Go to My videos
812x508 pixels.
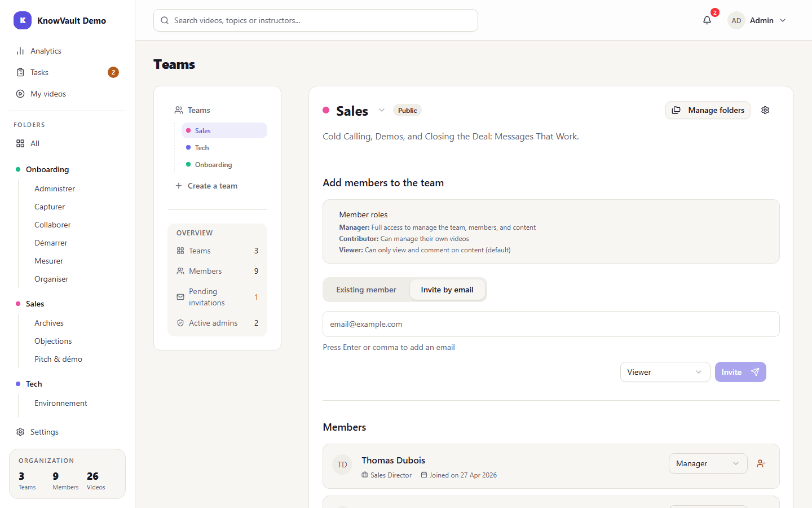67,94
